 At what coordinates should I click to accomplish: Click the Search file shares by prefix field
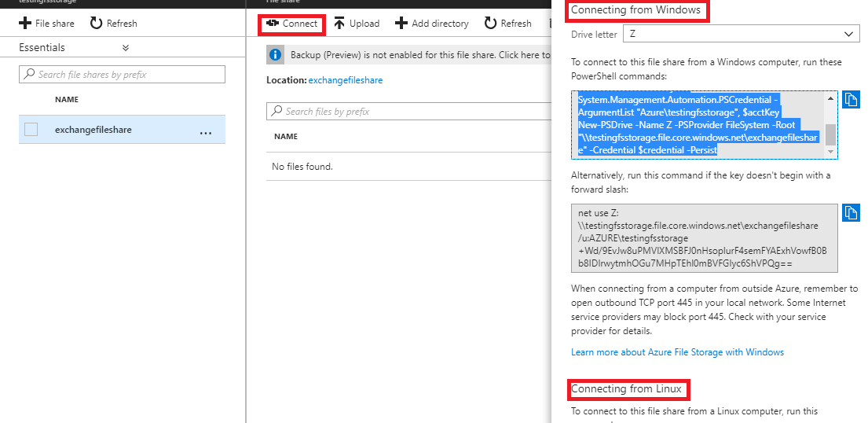[x=123, y=74]
